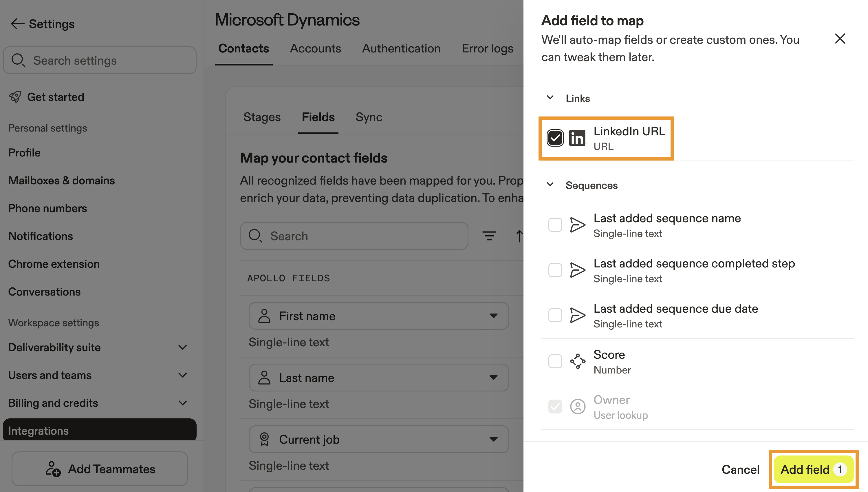Click the Search settings input field
The width and height of the screenshot is (868, 492).
click(100, 60)
